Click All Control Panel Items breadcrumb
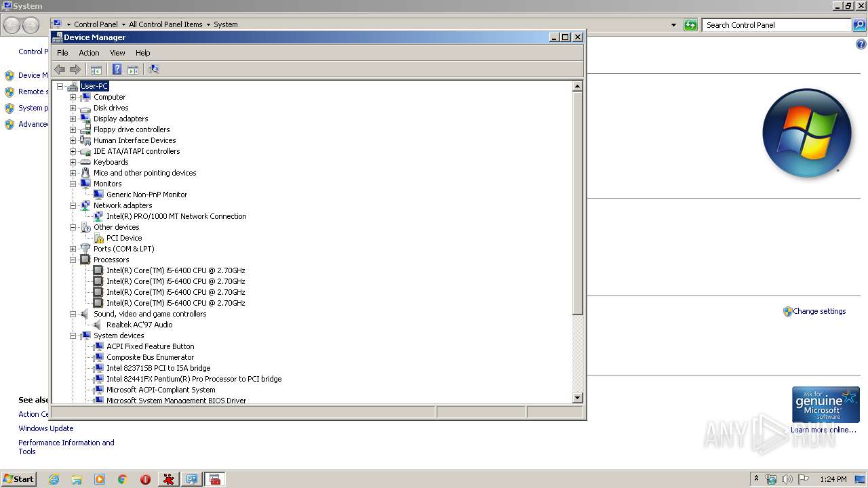Viewport: 868px width, 488px height. click(x=165, y=24)
